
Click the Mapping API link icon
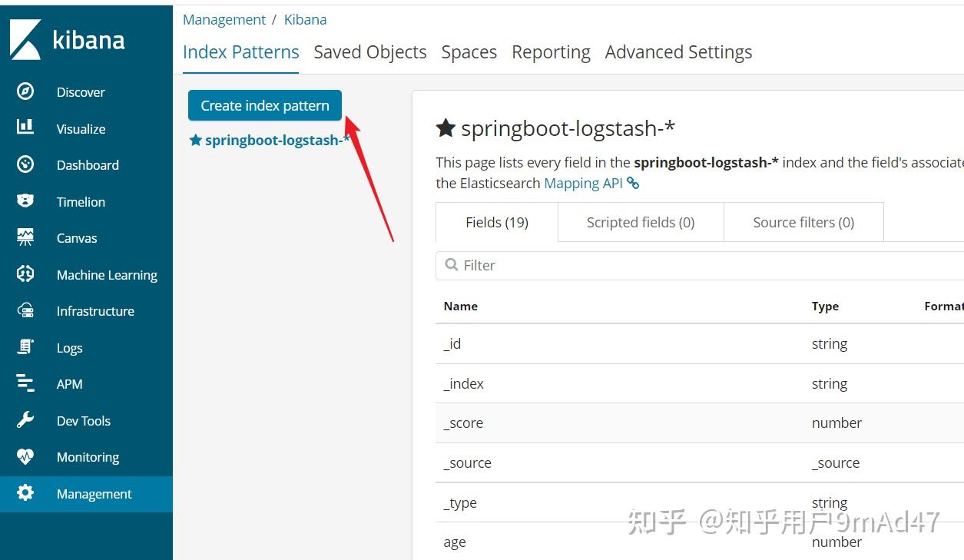tap(632, 183)
